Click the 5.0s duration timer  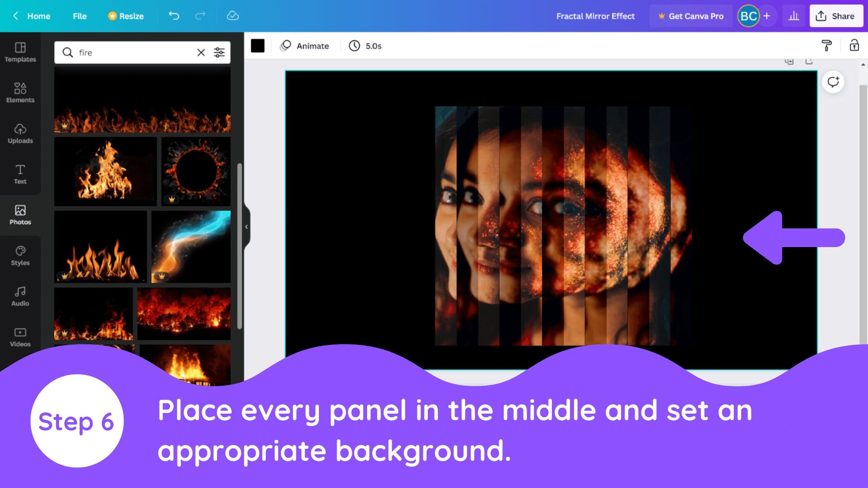point(365,46)
